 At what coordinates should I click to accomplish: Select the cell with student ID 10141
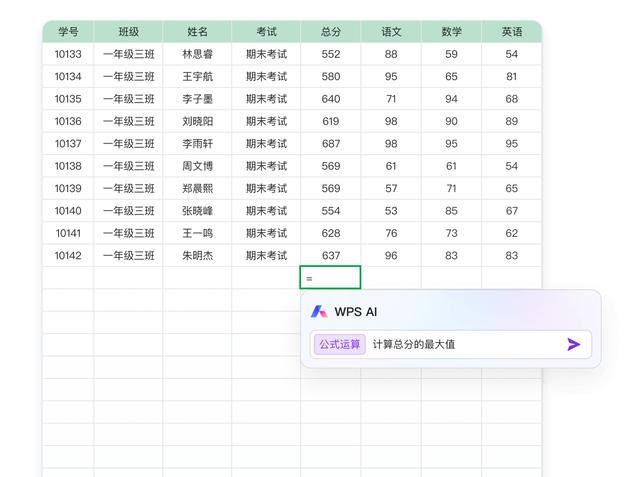pos(68,233)
